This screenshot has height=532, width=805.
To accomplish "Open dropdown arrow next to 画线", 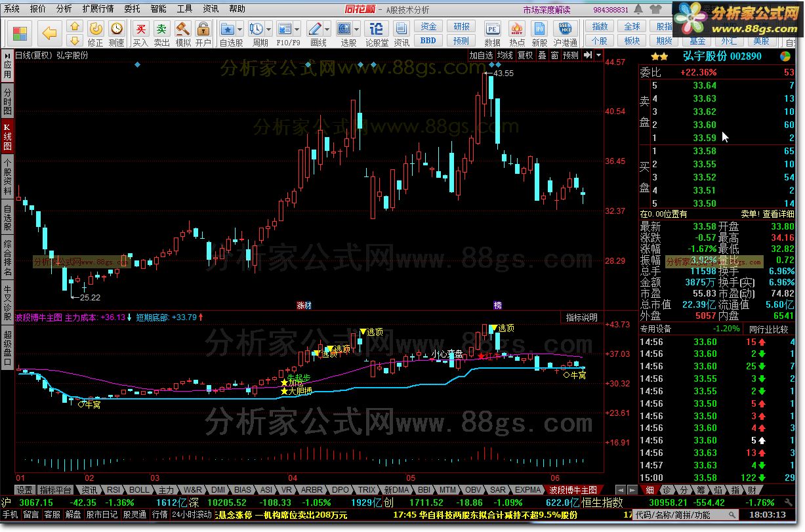I will pos(327,30).
